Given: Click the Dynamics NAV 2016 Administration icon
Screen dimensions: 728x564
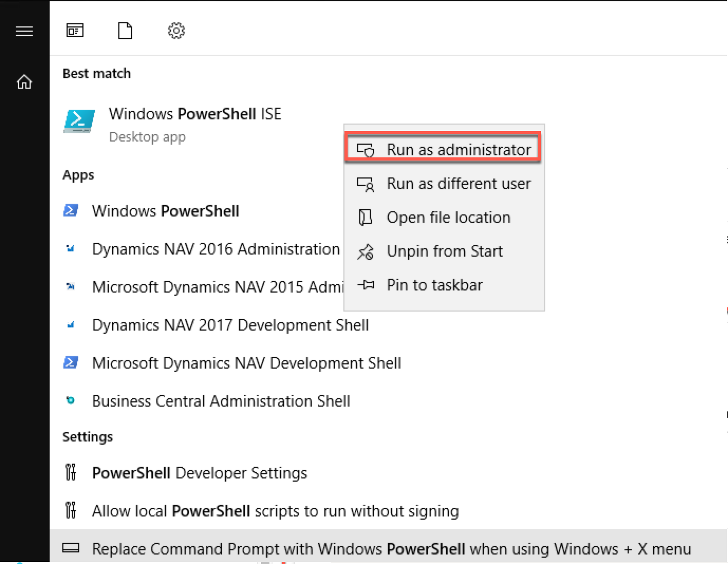Looking at the screenshot, I should point(70,248).
